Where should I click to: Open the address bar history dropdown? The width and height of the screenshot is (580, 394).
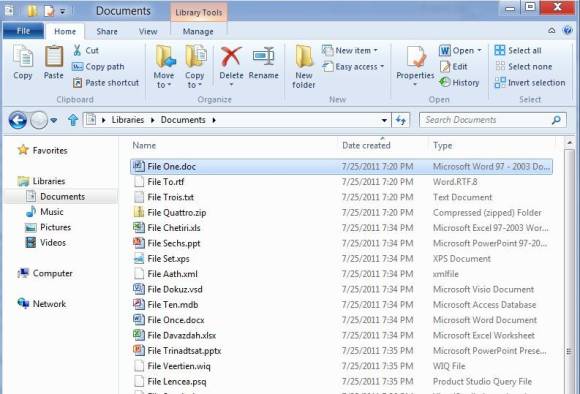tap(384, 120)
